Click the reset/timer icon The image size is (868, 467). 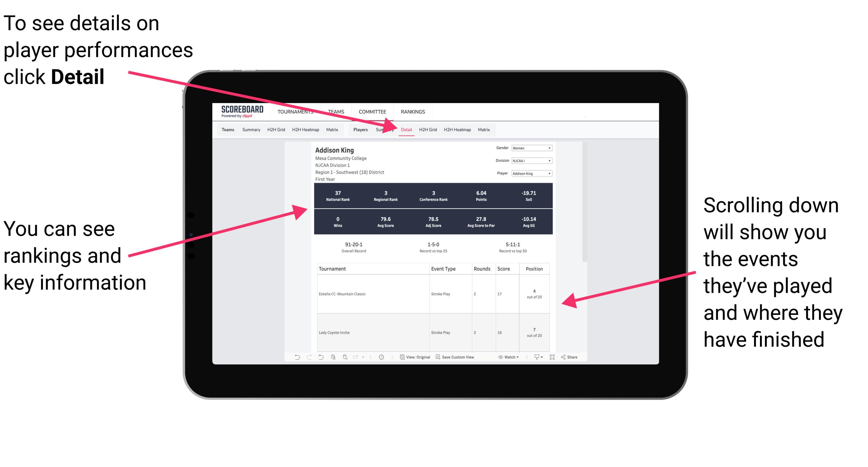click(380, 360)
